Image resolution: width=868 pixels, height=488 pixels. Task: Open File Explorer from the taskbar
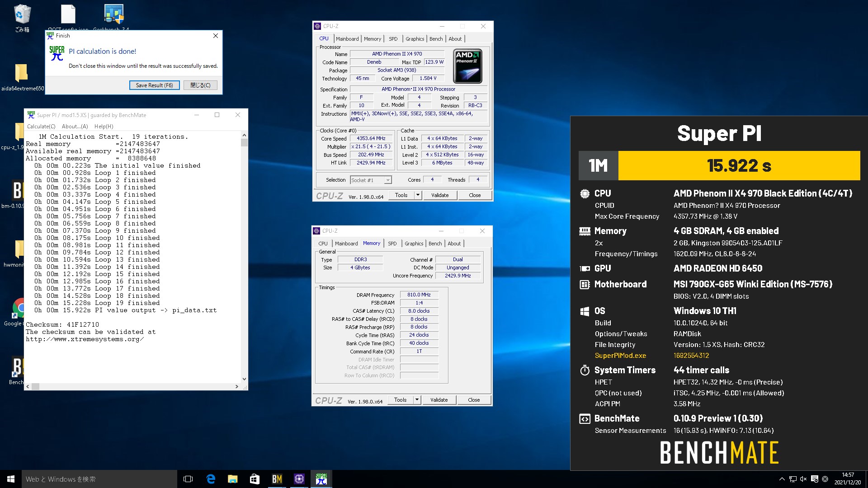tap(232, 479)
